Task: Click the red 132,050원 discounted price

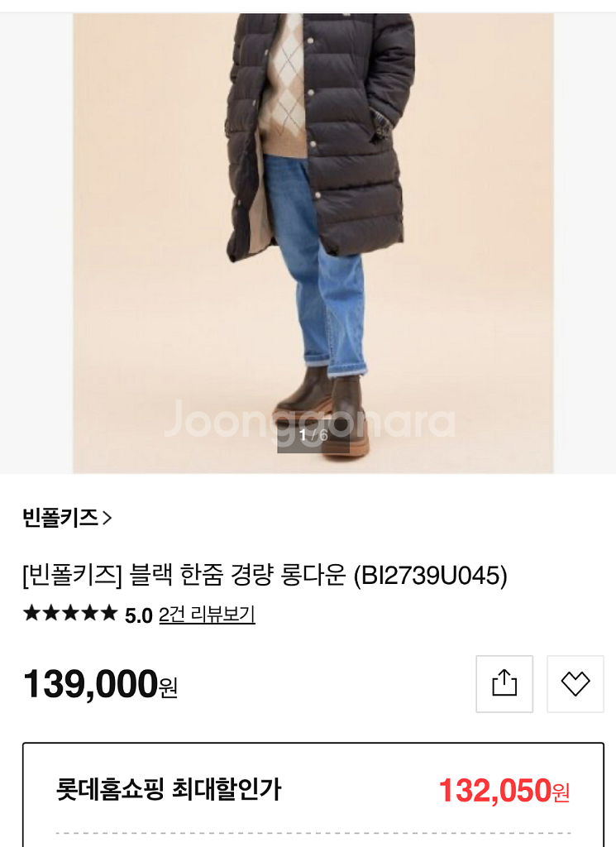Action: (504, 790)
